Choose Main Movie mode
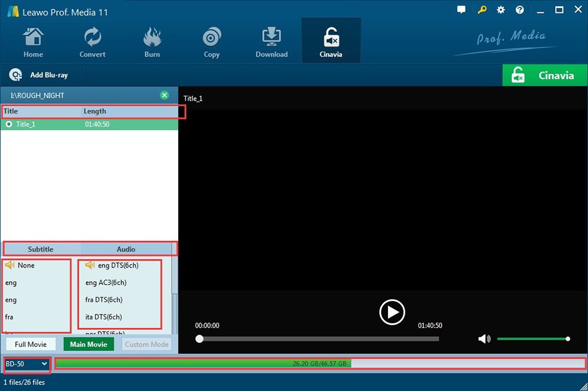 tap(89, 344)
